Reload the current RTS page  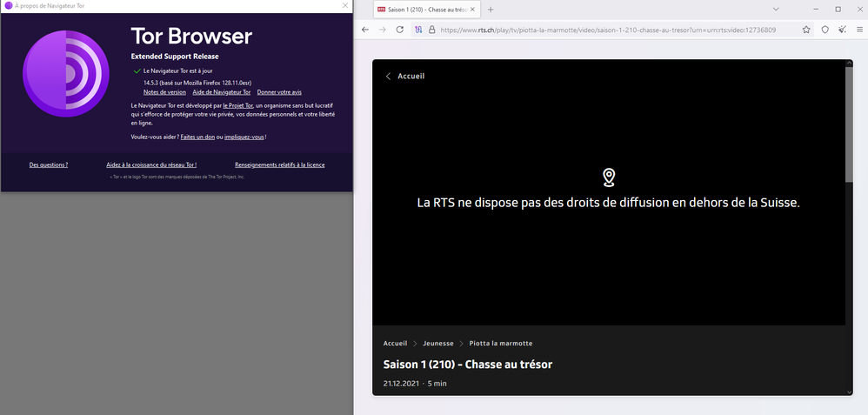pyautogui.click(x=399, y=29)
